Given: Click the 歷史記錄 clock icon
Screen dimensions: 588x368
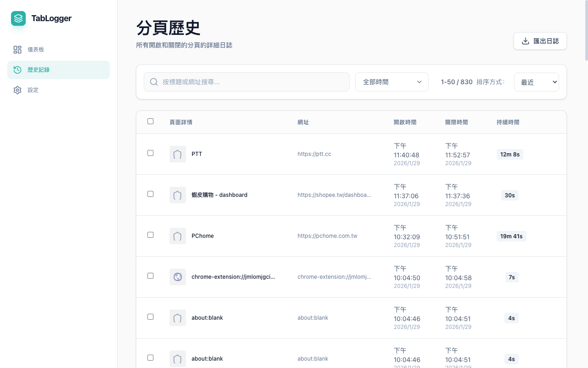Looking at the screenshot, I should coord(17,69).
